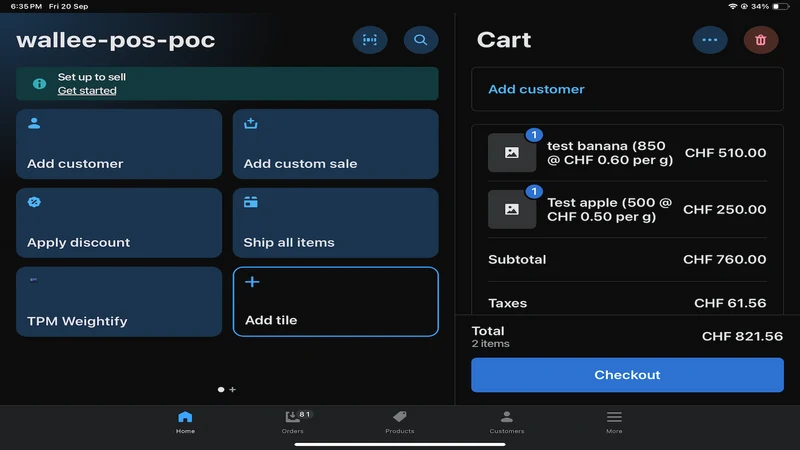Tap the small app icon on TPM Weightify tile

click(x=33, y=280)
